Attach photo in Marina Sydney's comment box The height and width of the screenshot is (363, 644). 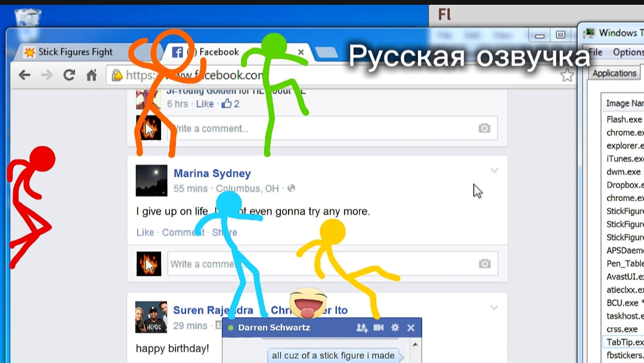tap(484, 263)
